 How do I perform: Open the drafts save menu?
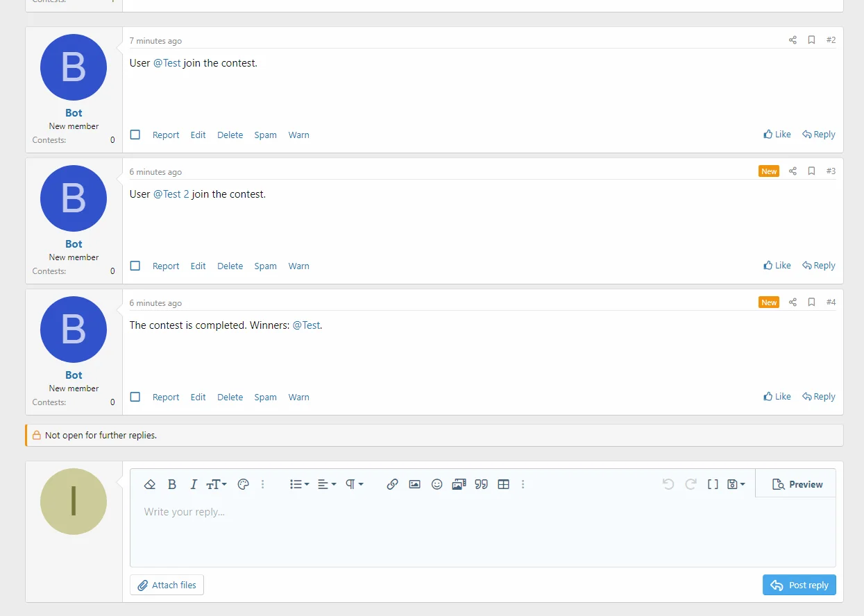click(736, 484)
